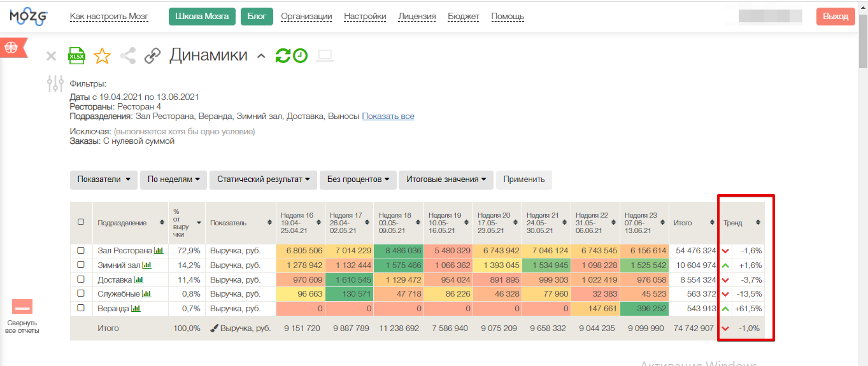
Task: Open Статический результат dropdown
Action: (263, 179)
